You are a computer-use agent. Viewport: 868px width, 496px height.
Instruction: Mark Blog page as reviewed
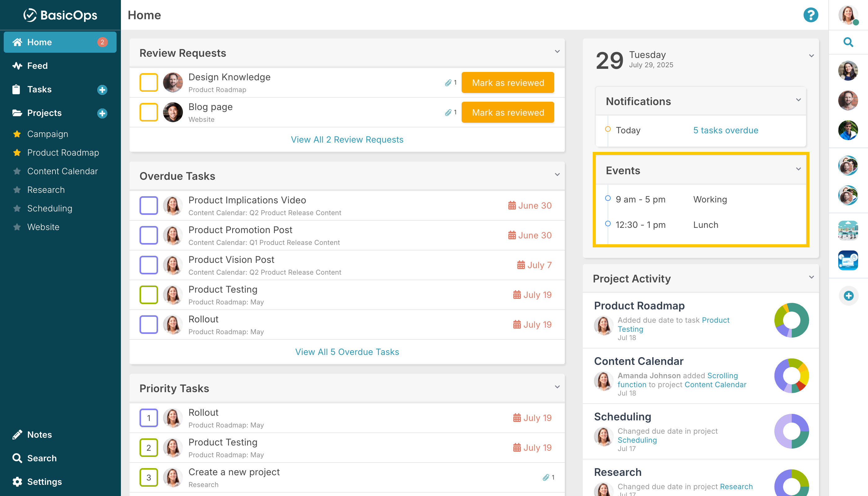coord(507,113)
